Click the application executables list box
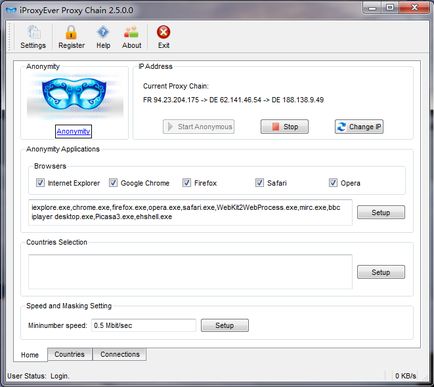Image resolution: width=434 pixels, height=387 pixels. click(x=190, y=212)
